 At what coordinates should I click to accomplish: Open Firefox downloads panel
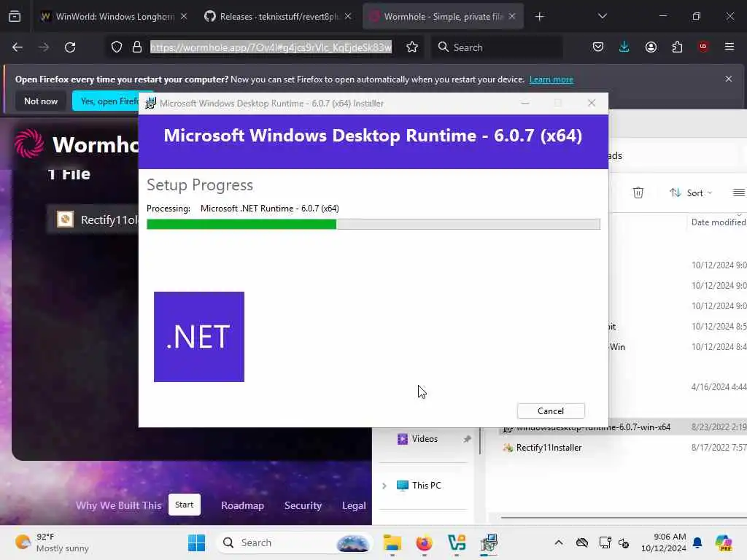[x=624, y=47]
